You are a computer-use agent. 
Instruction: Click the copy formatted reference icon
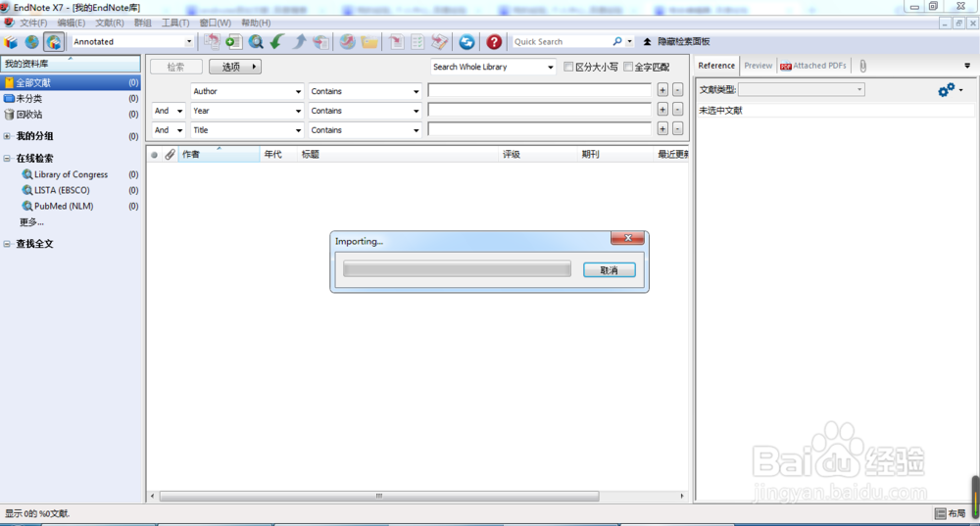click(212, 42)
